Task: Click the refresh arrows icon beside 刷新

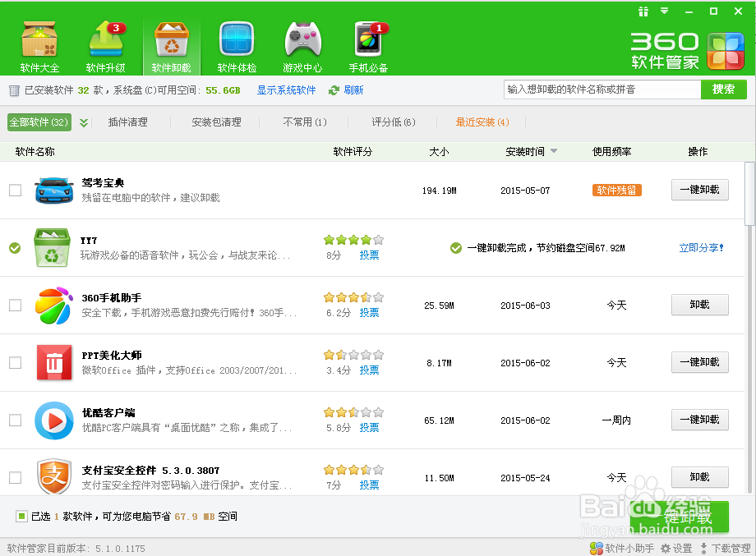Action: click(334, 90)
